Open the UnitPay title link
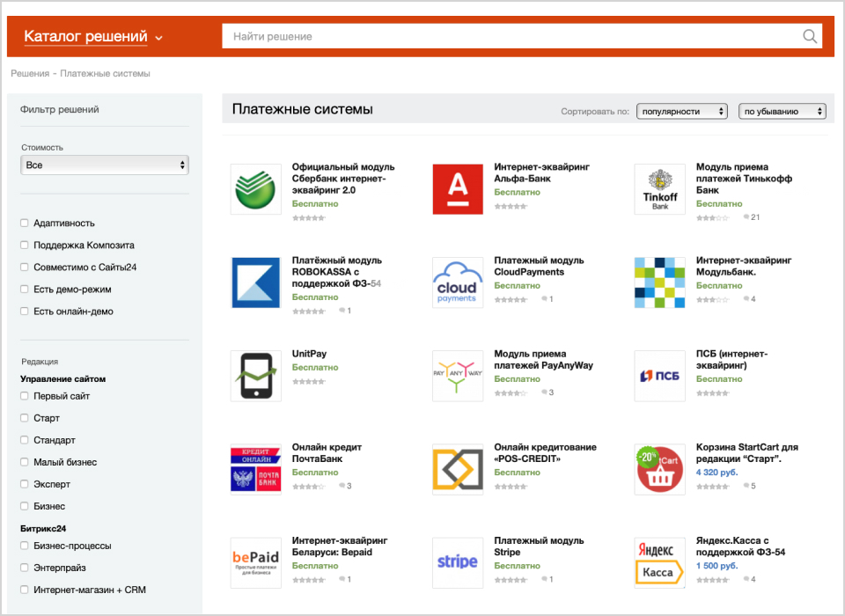 coord(309,354)
